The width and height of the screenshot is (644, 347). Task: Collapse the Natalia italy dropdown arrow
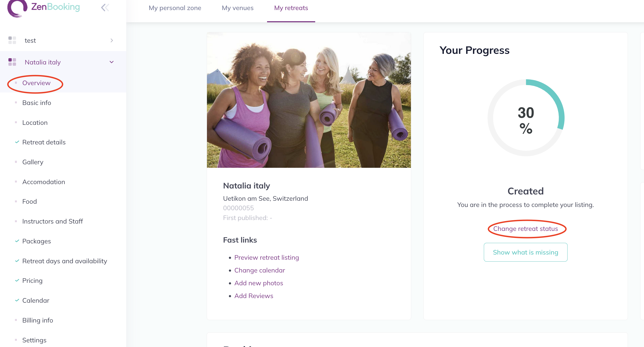point(112,62)
